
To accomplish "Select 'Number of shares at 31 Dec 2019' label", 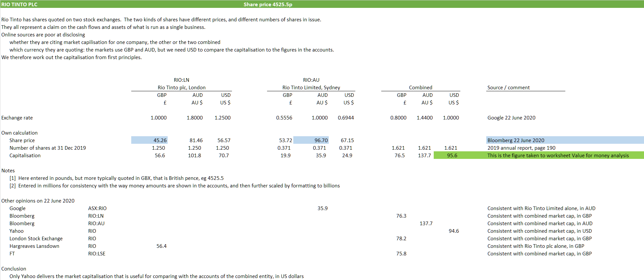I will (48, 148).
